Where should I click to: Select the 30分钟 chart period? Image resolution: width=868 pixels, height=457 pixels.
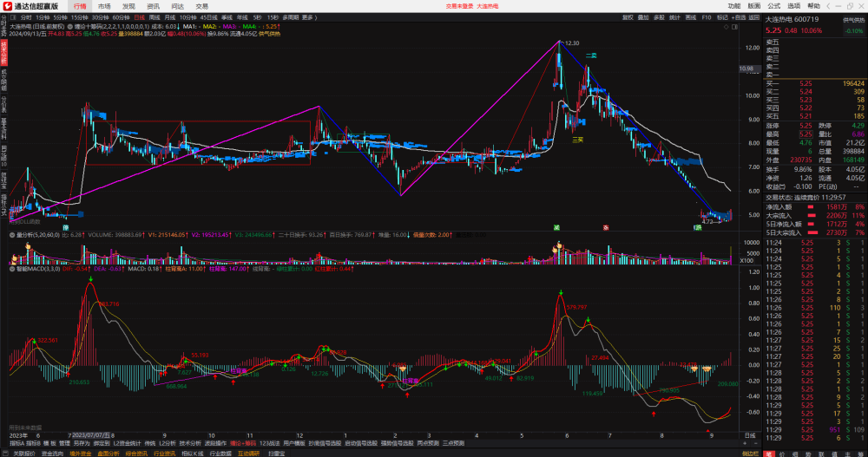100,17
